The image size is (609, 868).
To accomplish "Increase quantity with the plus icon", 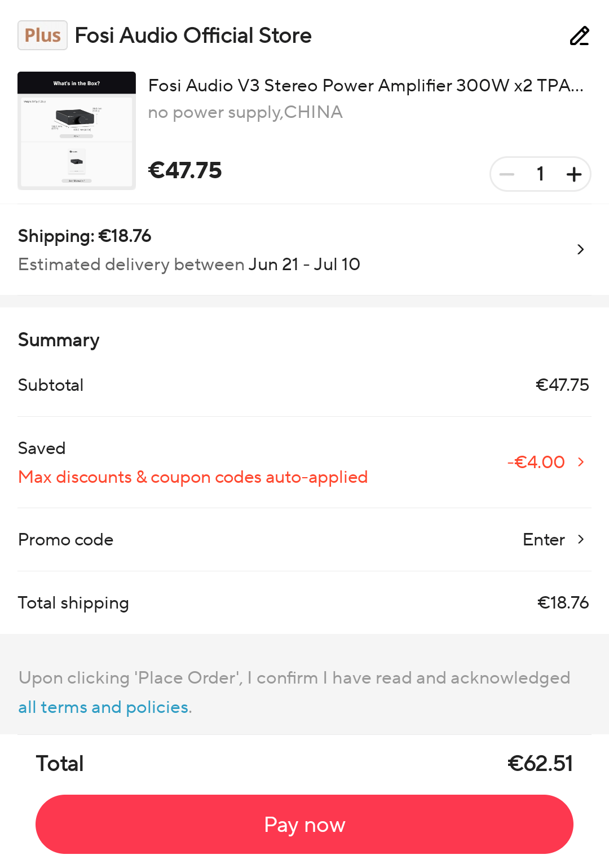I will (x=573, y=174).
